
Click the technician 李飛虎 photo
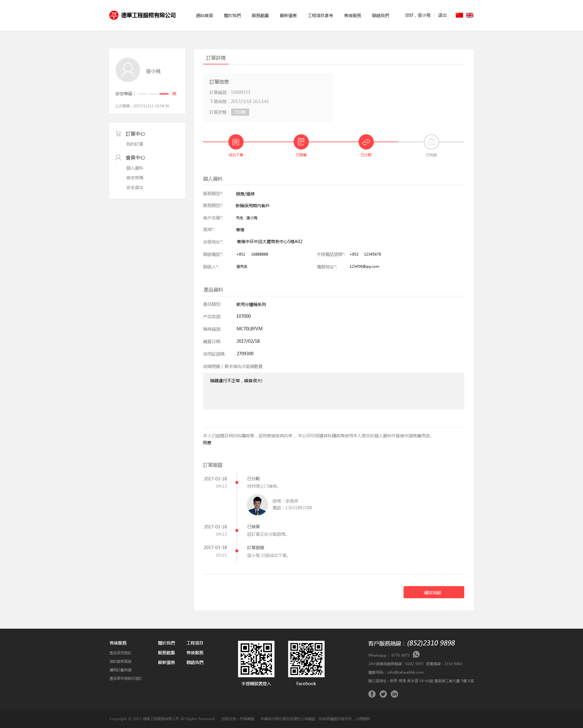coord(257,504)
